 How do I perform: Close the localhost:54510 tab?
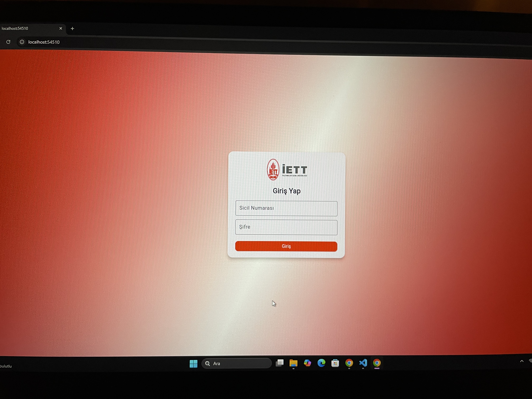pyautogui.click(x=61, y=28)
